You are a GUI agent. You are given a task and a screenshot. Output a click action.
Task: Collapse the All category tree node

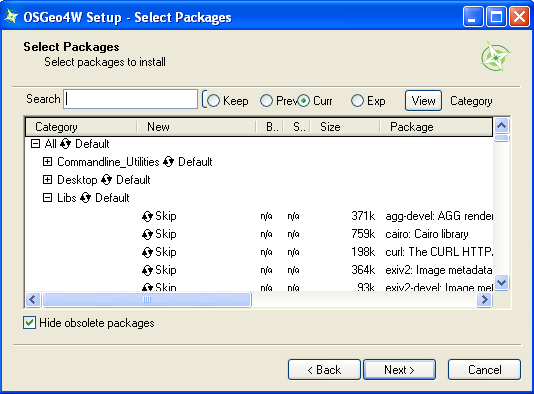pos(35,144)
